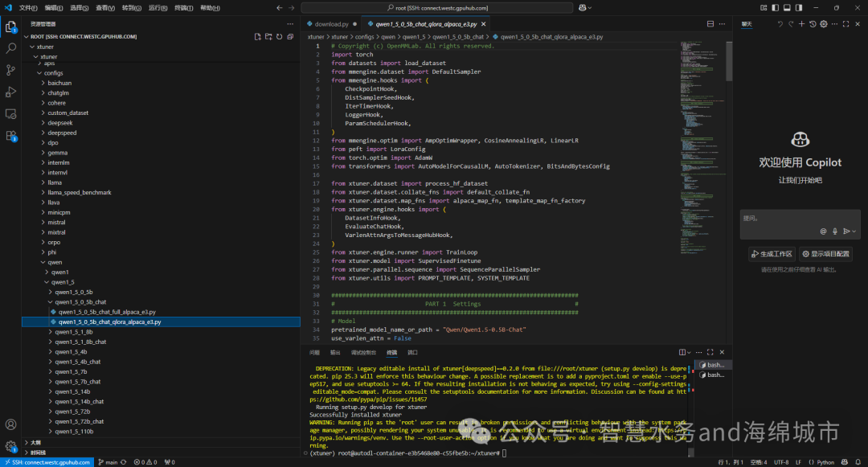The height and width of the screenshot is (467, 868).
Task: Click the command center search box
Action: tap(437, 8)
